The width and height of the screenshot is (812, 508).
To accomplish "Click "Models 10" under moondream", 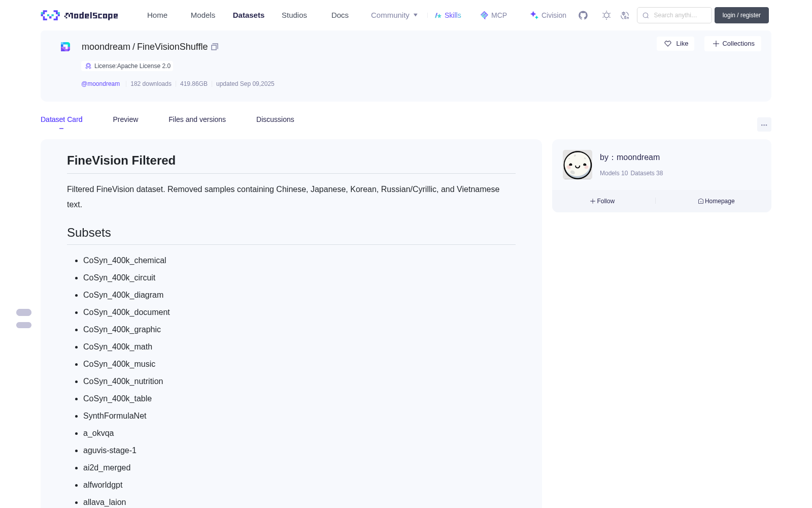I will pos(614,173).
